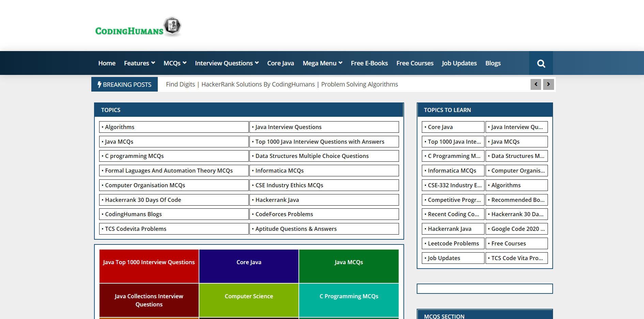The height and width of the screenshot is (319, 644).
Task: Open the Interview Questions dropdown
Action: point(227,63)
